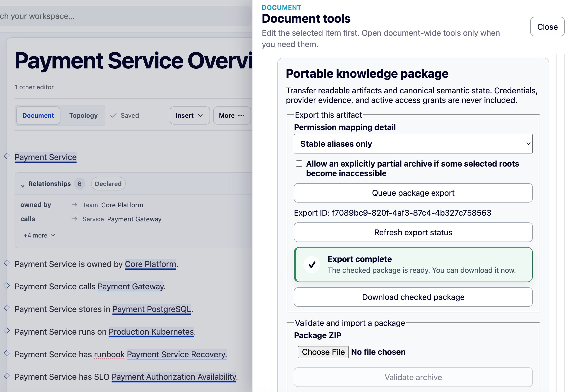Click Refresh export status
This screenshot has height=392, width=571.
413,232
